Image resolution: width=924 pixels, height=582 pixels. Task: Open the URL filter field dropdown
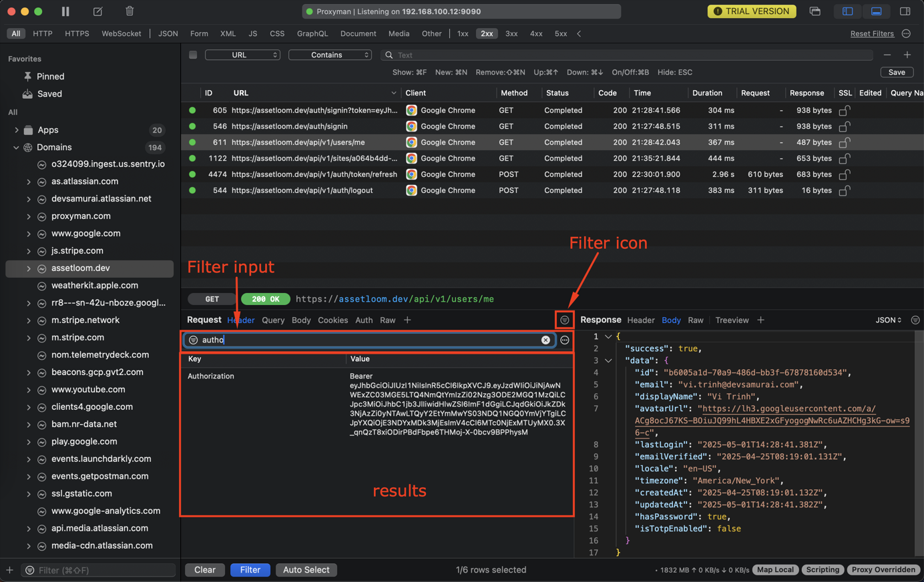[242, 55]
